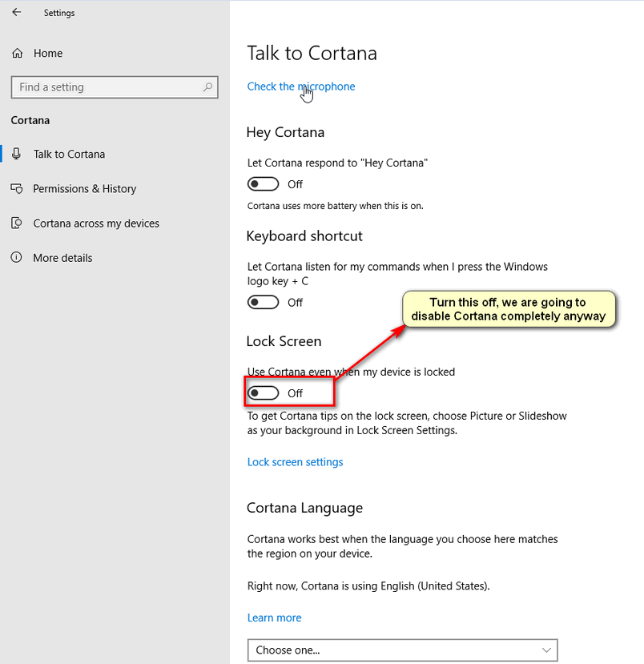
Task: Click the Cortana sidebar heading
Action: coord(30,120)
